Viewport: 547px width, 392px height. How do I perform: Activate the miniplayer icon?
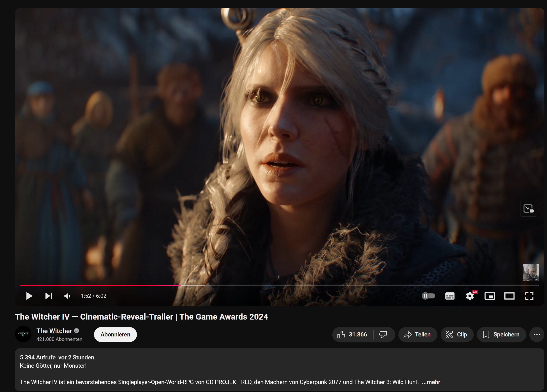490,296
